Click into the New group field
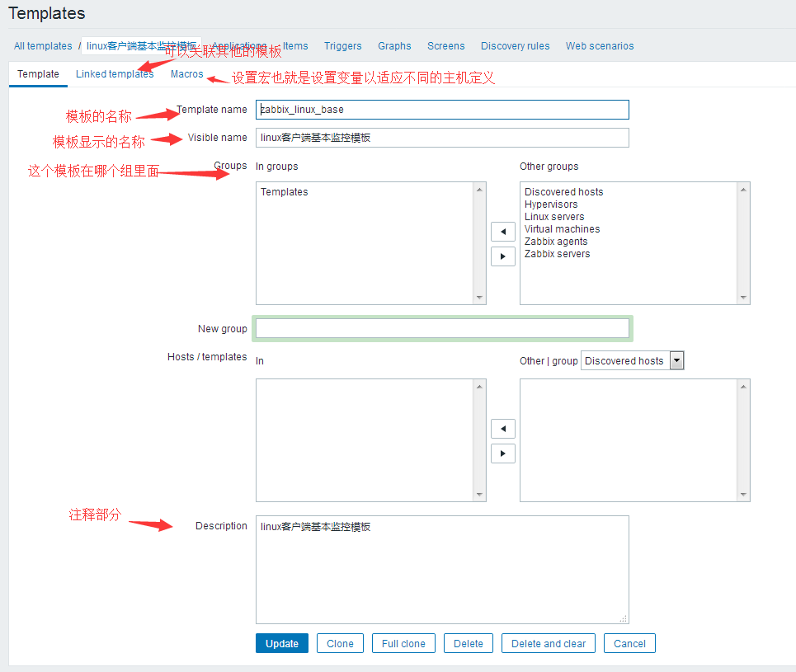This screenshot has width=796, height=672. (x=442, y=329)
